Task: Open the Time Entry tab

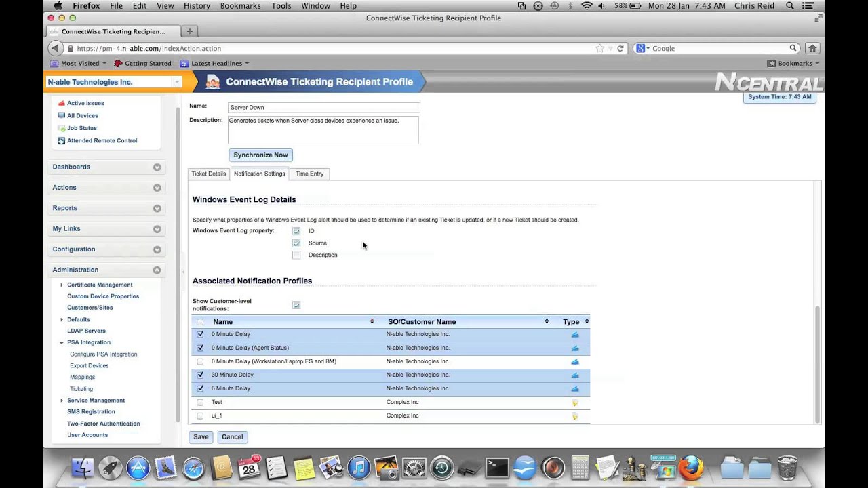Action: [x=309, y=174]
